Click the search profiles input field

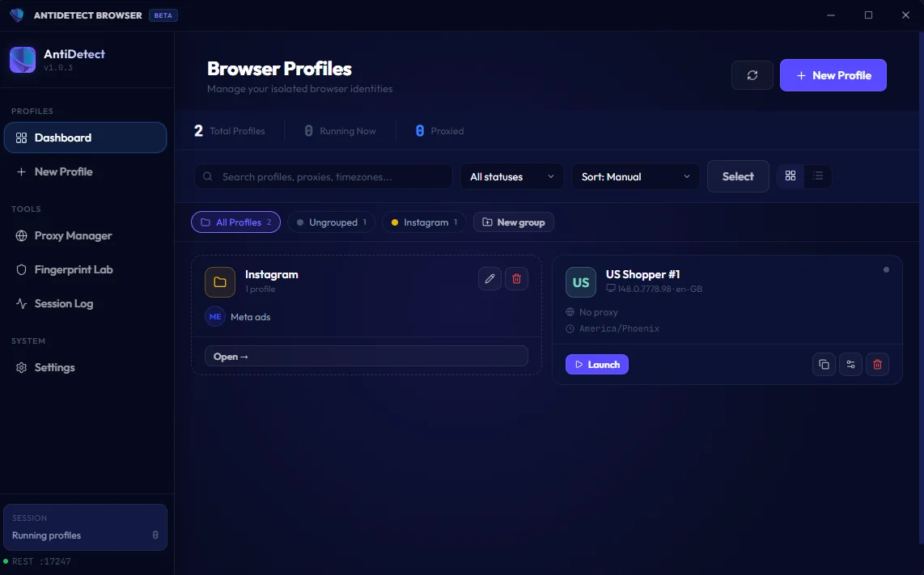tap(324, 176)
